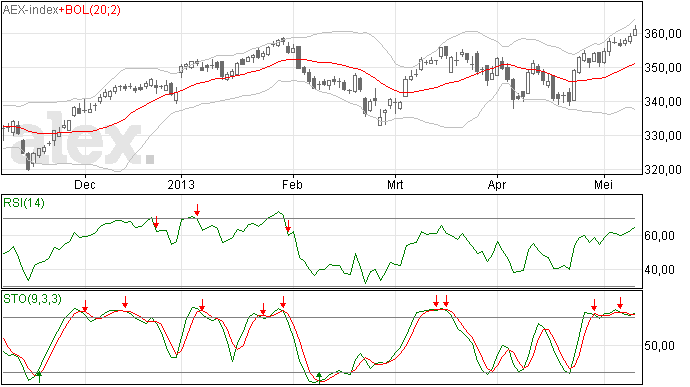
Task: Click the RSI(14) panel label
Action: point(24,203)
